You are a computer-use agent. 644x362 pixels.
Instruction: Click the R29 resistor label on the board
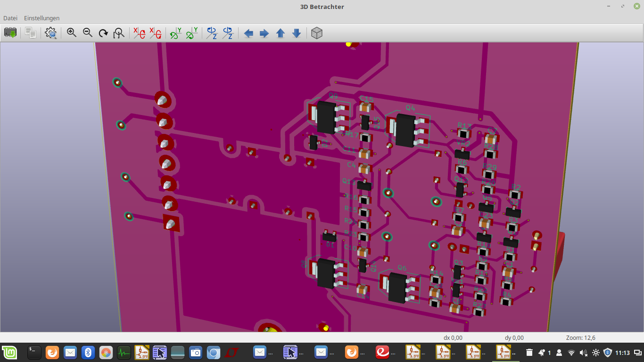point(490,167)
